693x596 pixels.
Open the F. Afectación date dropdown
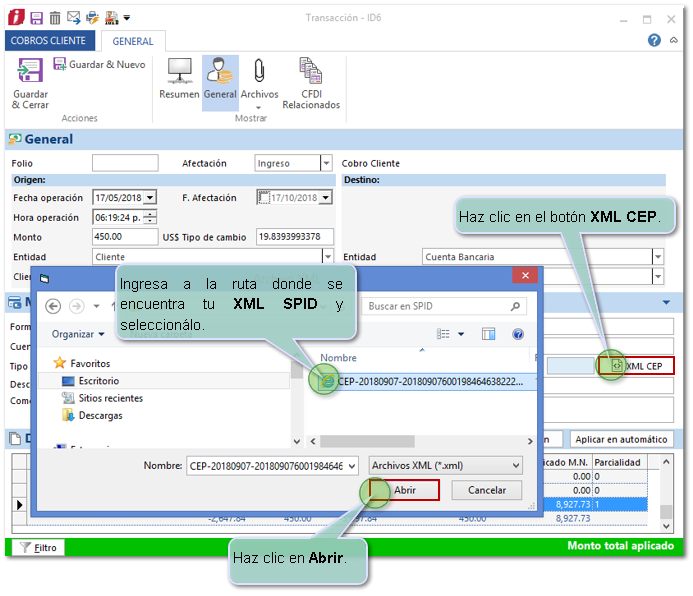326,197
